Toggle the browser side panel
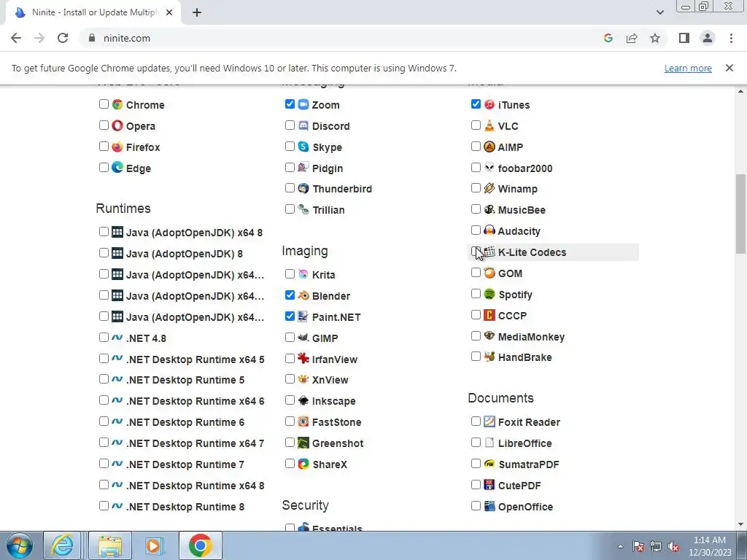This screenshot has width=747, height=560. click(684, 38)
